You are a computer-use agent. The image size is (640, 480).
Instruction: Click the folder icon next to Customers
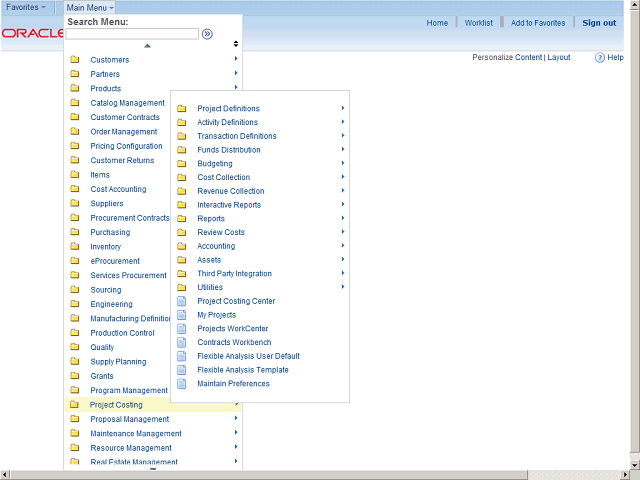(x=75, y=60)
